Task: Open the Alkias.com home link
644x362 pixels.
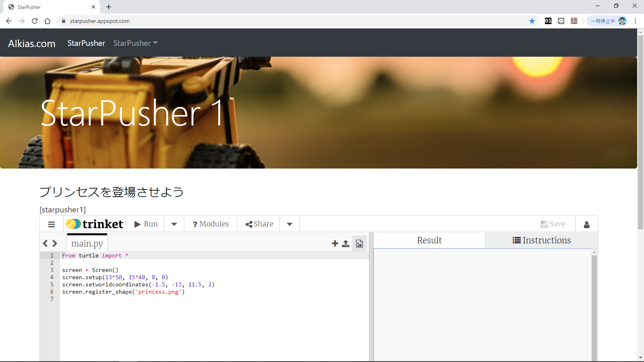Action: pos(32,43)
